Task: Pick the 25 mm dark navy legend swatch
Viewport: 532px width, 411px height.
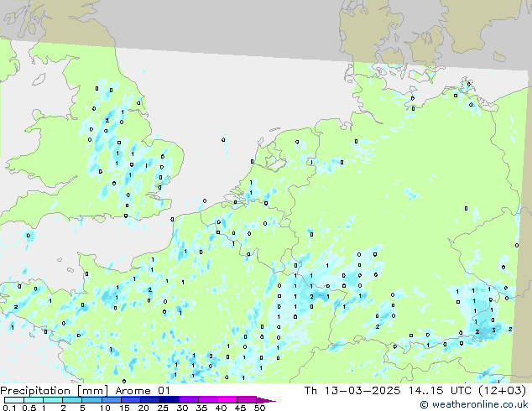Action: point(170,400)
